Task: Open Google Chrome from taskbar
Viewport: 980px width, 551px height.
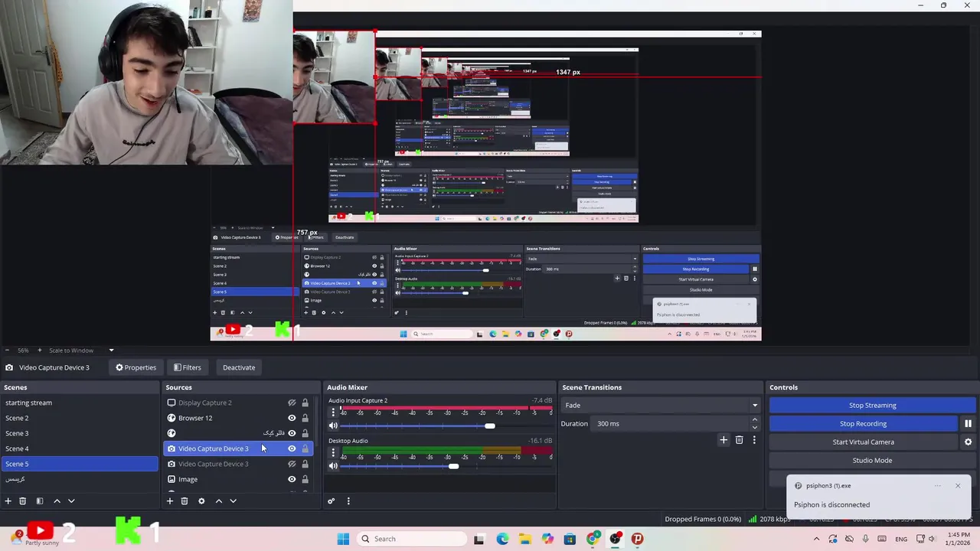Action: [x=592, y=539]
